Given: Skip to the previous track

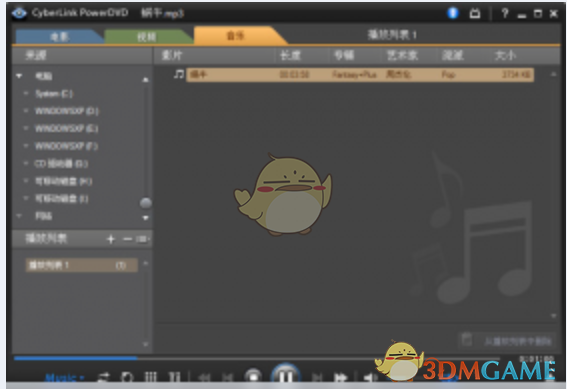Looking at the screenshot, I should click(x=227, y=378).
